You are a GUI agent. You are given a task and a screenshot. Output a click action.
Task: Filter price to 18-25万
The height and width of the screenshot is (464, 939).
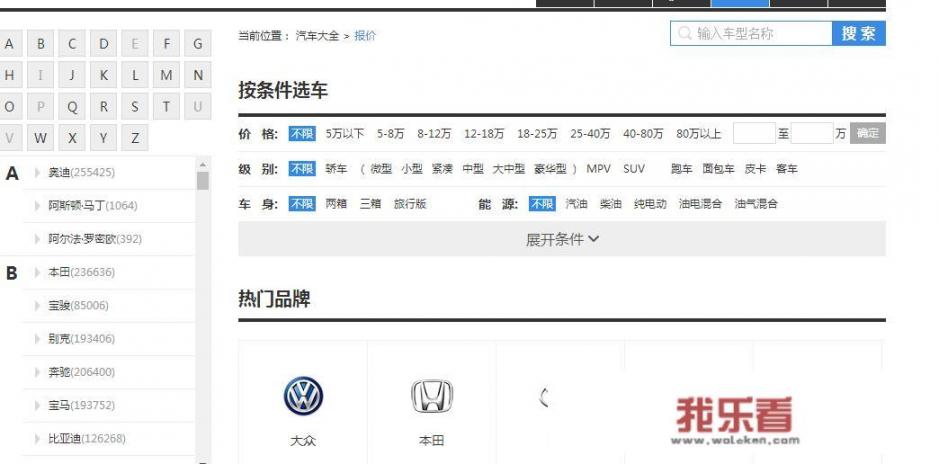[x=537, y=134]
